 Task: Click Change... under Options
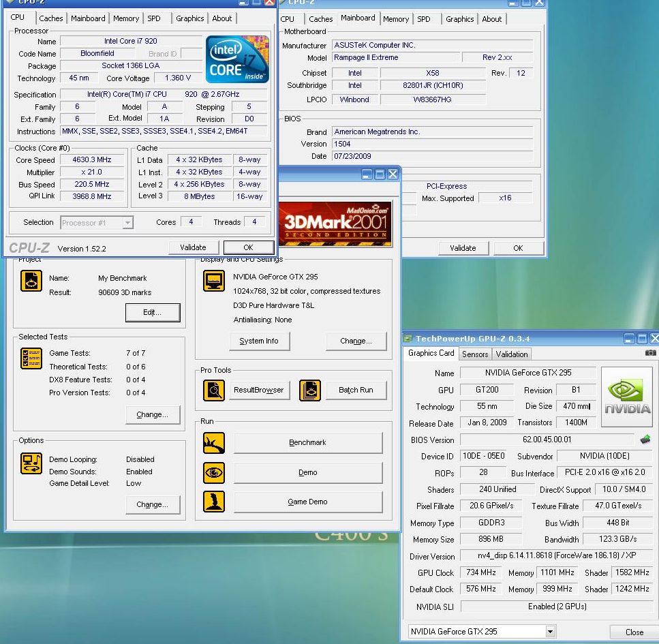[x=153, y=504]
